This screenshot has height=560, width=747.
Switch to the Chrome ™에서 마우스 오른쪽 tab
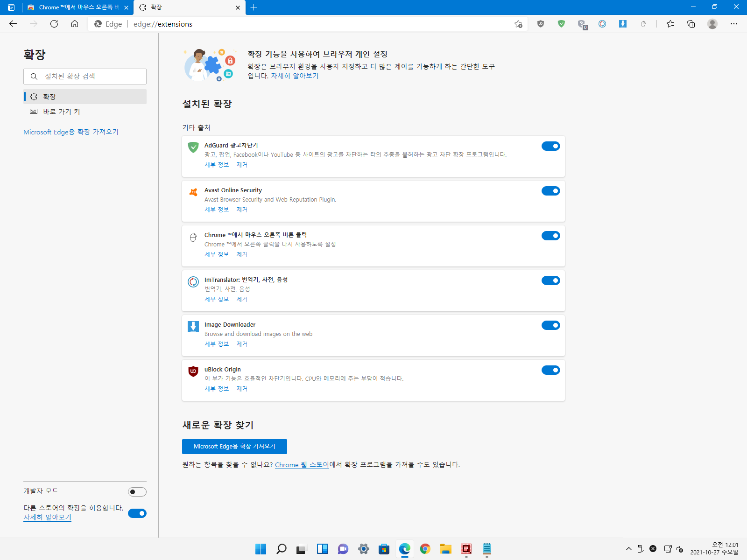point(78,7)
